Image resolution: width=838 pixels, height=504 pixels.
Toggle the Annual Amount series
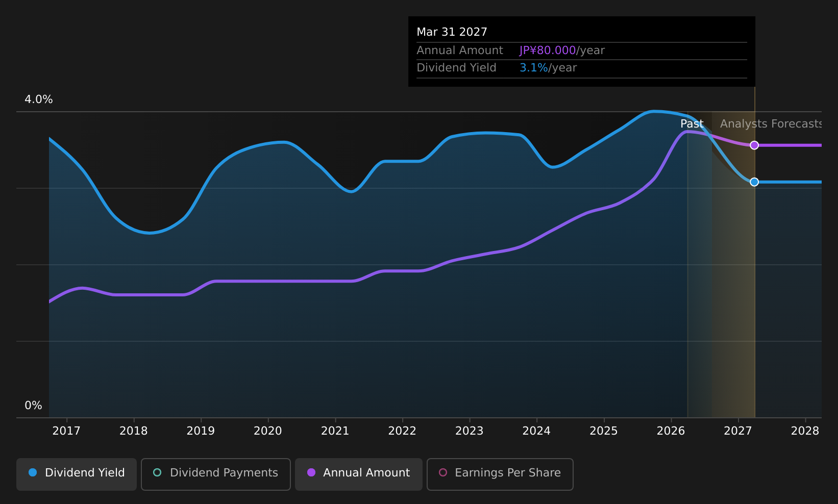(359, 474)
